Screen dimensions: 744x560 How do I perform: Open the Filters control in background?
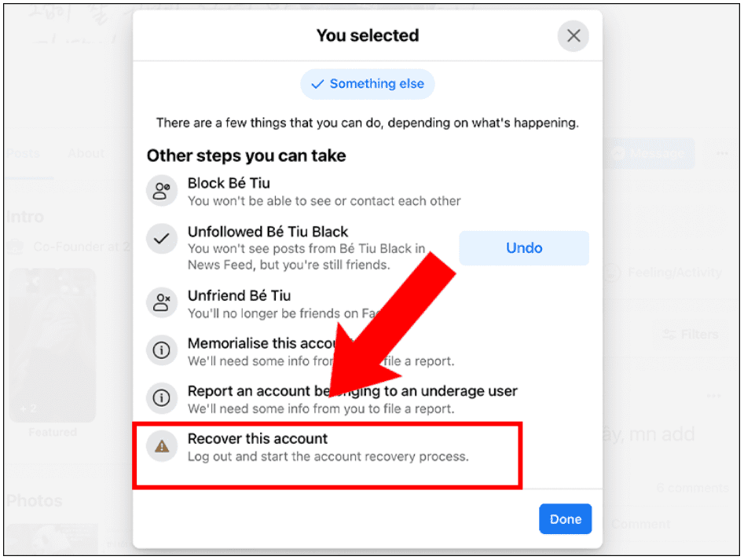[x=691, y=335]
